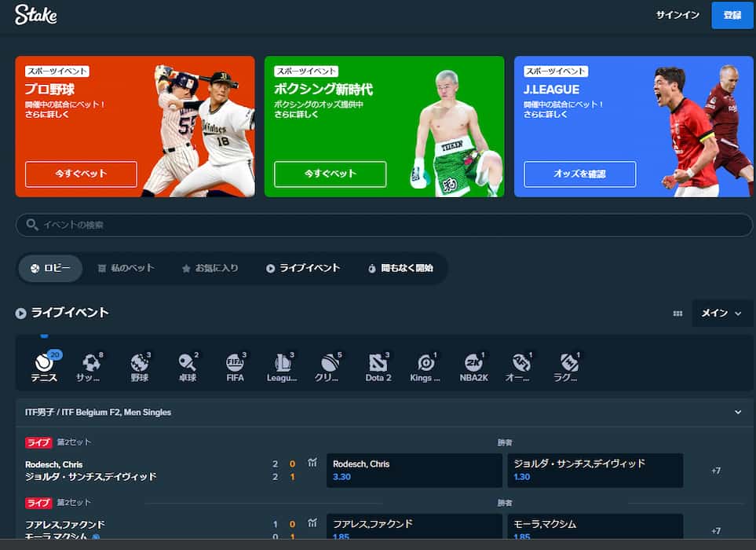Select the League esports icon
Viewport: 756px width, 550px height.
(x=283, y=367)
